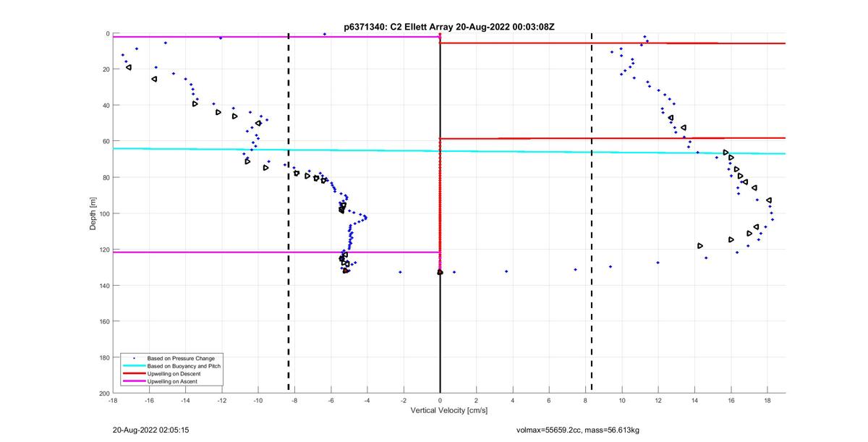Click the x-axis tick label '0'
The width and height of the screenshot is (868, 442).
(x=440, y=400)
